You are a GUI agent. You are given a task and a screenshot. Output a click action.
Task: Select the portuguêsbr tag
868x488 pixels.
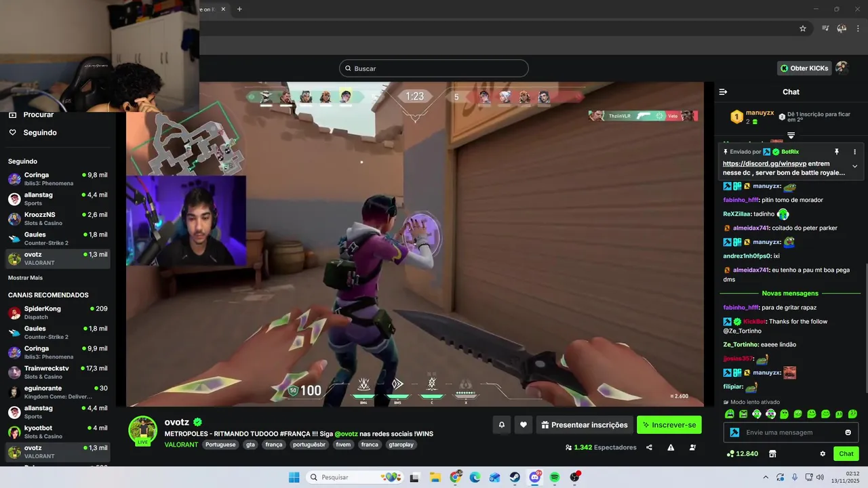point(309,445)
